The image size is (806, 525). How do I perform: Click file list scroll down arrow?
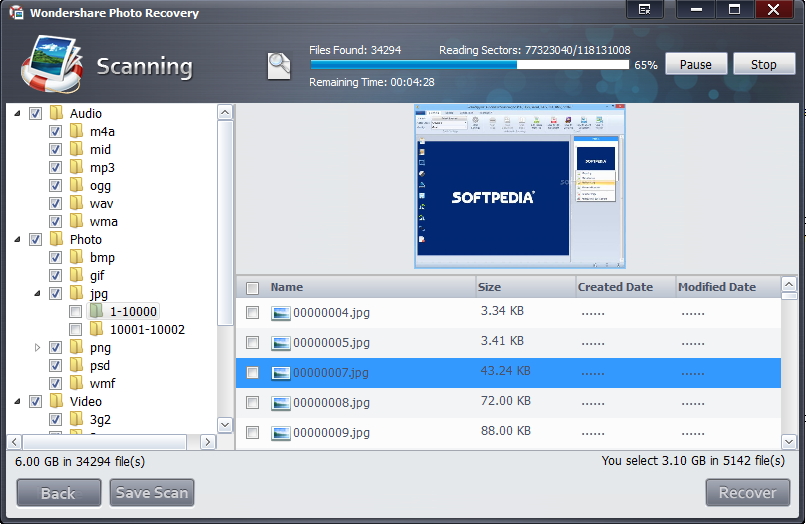pos(789,441)
